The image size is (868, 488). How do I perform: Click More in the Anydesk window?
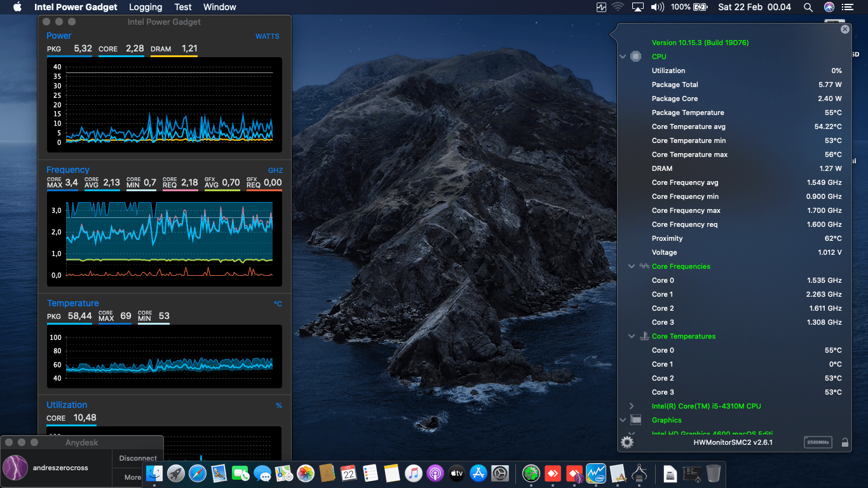(x=133, y=477)
